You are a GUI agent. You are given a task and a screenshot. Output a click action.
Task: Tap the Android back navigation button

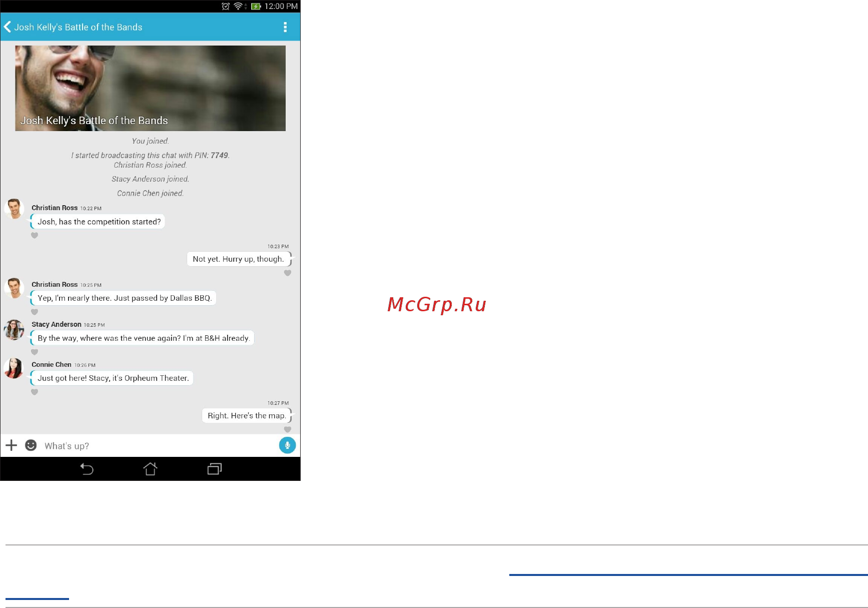[87, 469]
